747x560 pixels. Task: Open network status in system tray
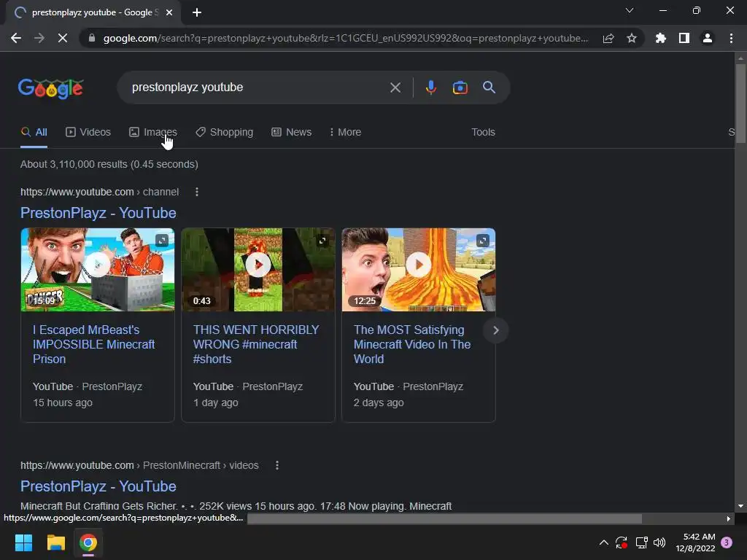tap(641, 542)
